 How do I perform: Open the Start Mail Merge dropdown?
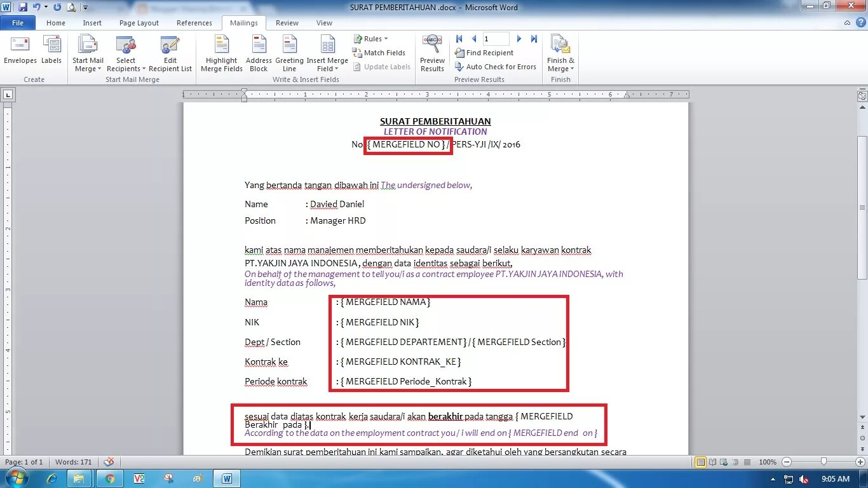tap(88, 53)
